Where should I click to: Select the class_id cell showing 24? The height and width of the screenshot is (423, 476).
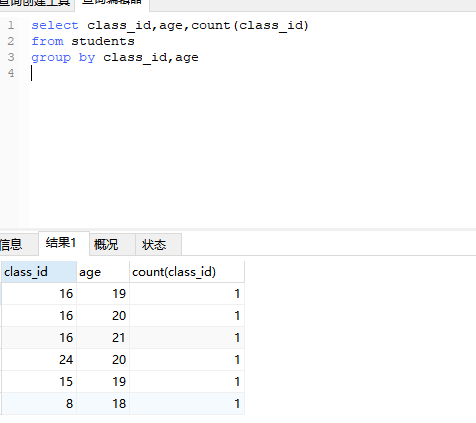[39, 360]
